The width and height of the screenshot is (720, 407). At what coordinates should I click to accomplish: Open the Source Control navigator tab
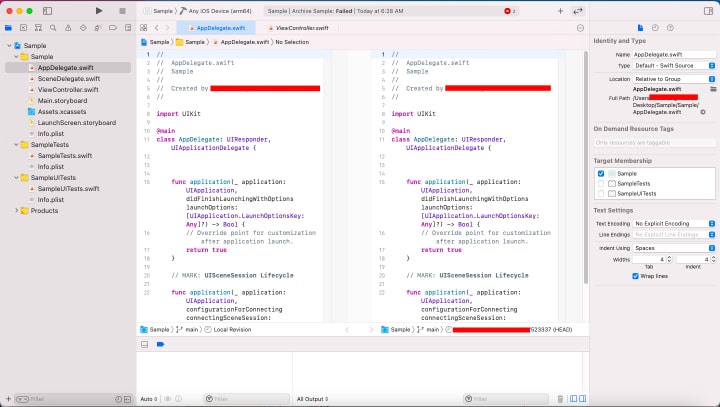(23, 28)
